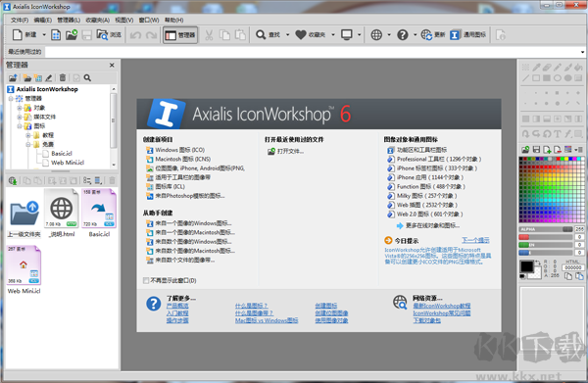Open the 收藏夹(A) menu

pos(97,20)
